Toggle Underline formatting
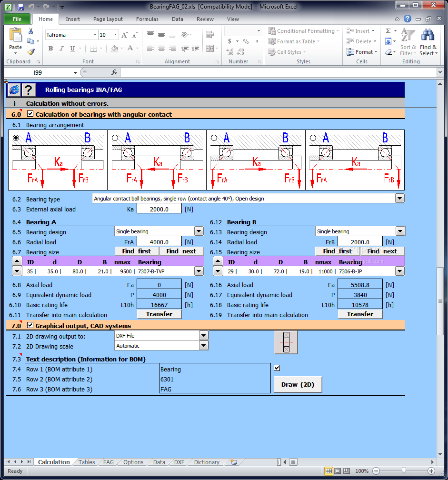 [x=72, y=49]
